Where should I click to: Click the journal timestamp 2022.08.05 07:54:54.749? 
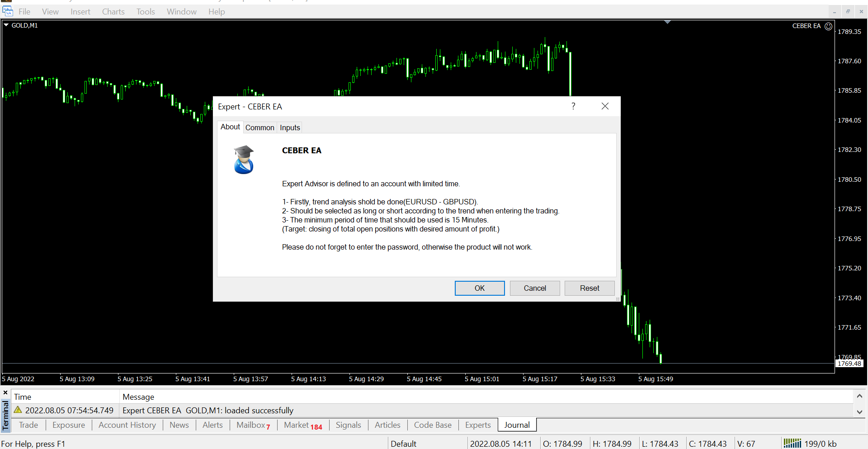pos(69,411)
